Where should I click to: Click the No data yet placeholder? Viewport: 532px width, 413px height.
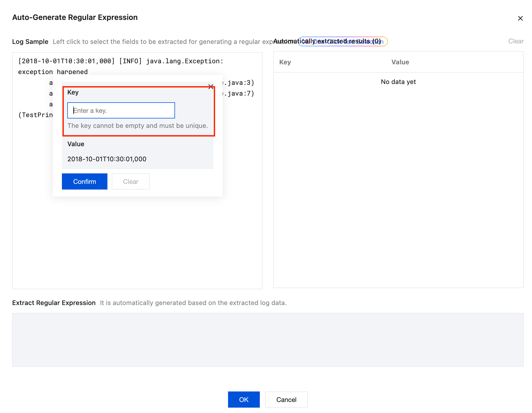coord(398,82)
